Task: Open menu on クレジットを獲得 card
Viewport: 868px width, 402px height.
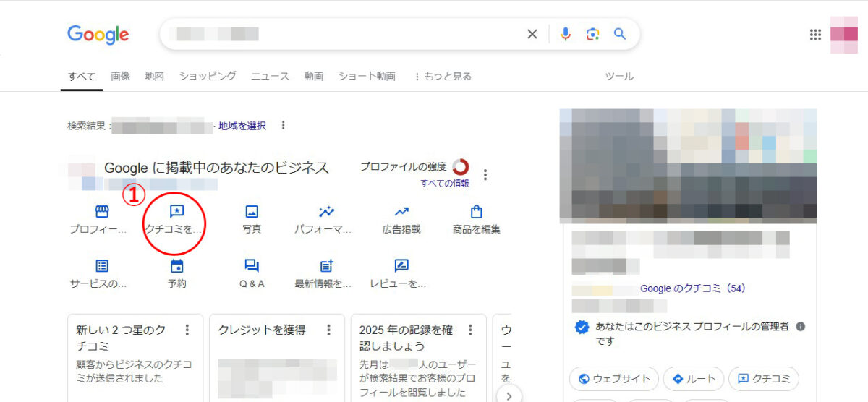Action: click(328, 330)
